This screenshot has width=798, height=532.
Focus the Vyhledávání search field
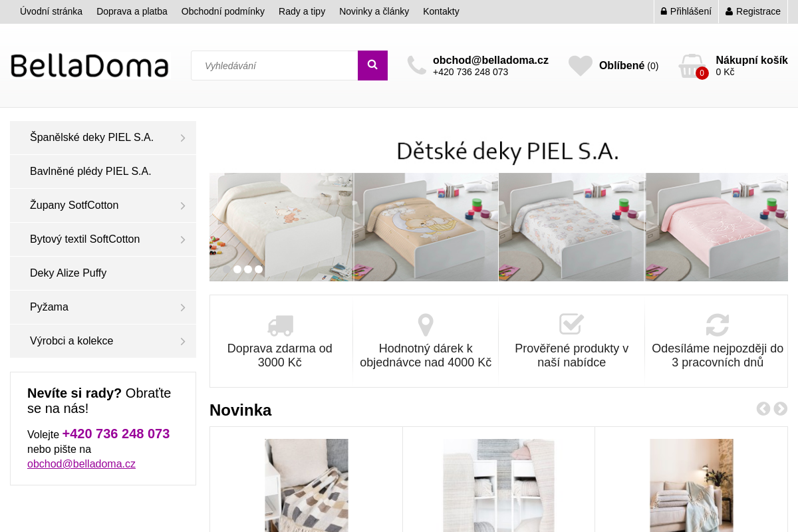coord(275,65)
